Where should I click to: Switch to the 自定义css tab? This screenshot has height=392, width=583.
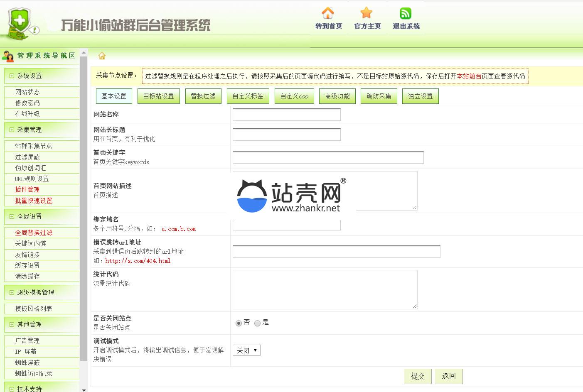point(294,96)
